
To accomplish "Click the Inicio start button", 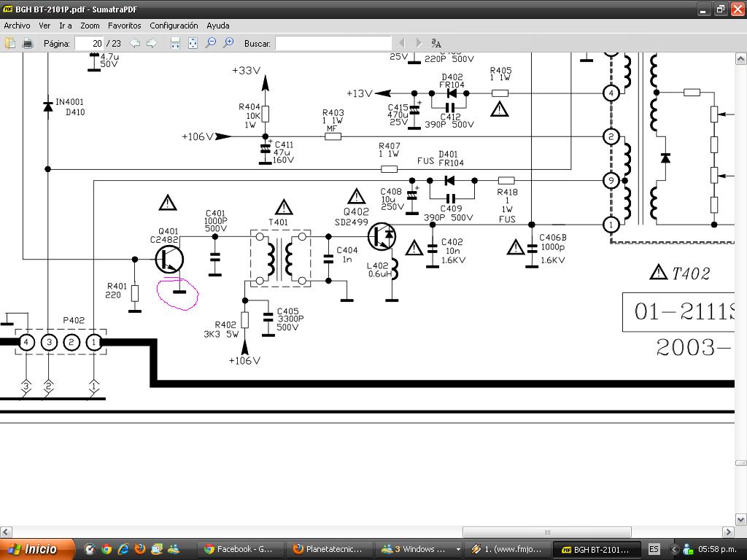I will click(x=38, y=549).
